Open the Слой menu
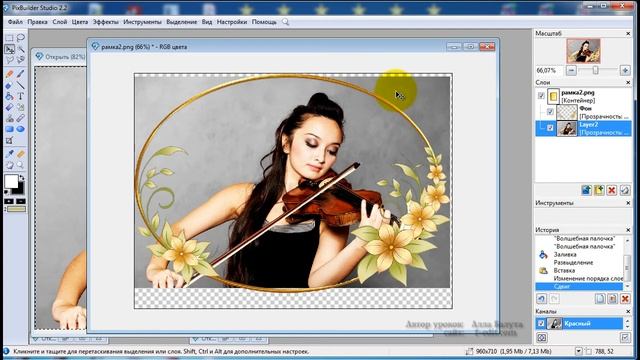Viewport: 640px width, 360px height. coord(60,22)
